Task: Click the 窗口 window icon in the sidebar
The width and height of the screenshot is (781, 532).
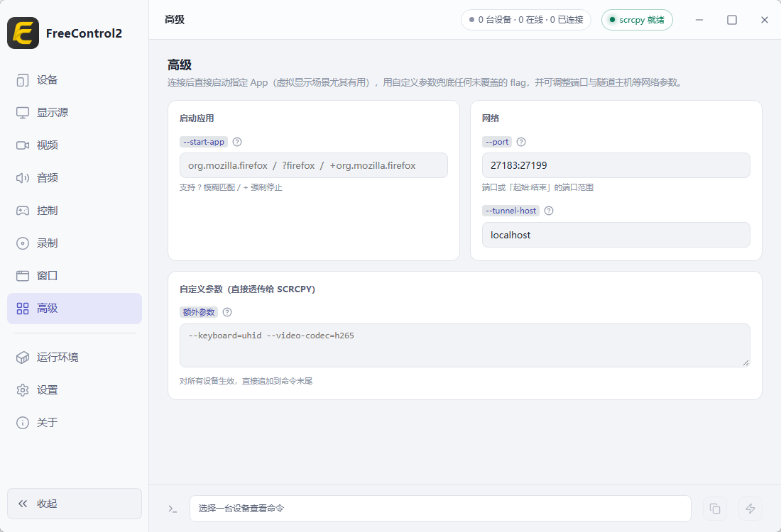Action: tap(23, 276)
